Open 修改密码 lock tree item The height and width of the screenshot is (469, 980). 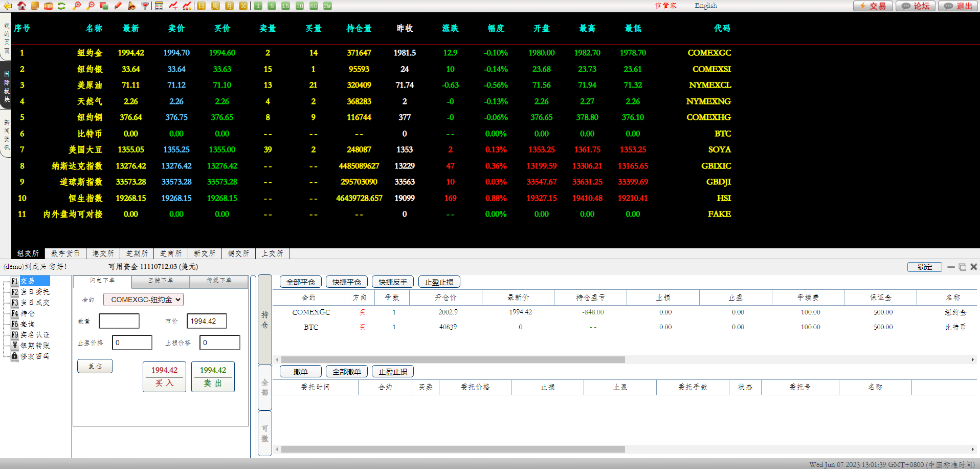[34, 356]
